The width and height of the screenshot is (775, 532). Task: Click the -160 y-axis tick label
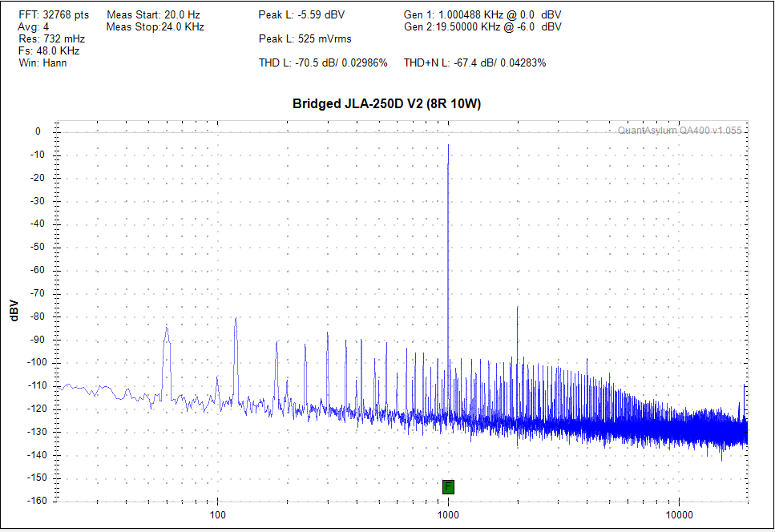[35, 501]
